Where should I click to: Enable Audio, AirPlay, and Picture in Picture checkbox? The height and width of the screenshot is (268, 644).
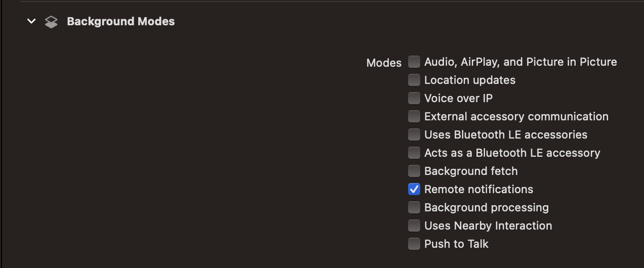(414, 62)
